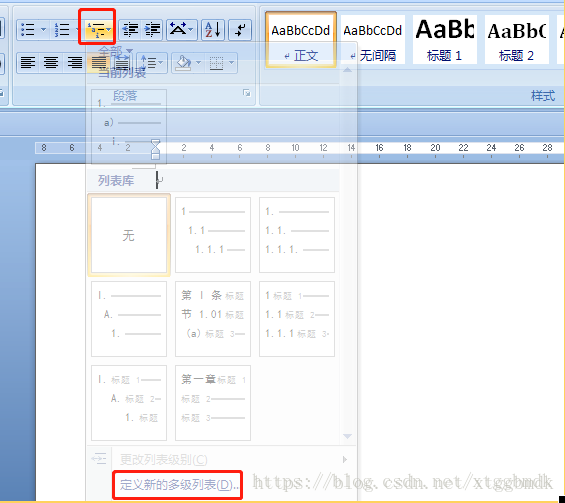Align text right
565x503 pixels.
[x=75, y=63]
